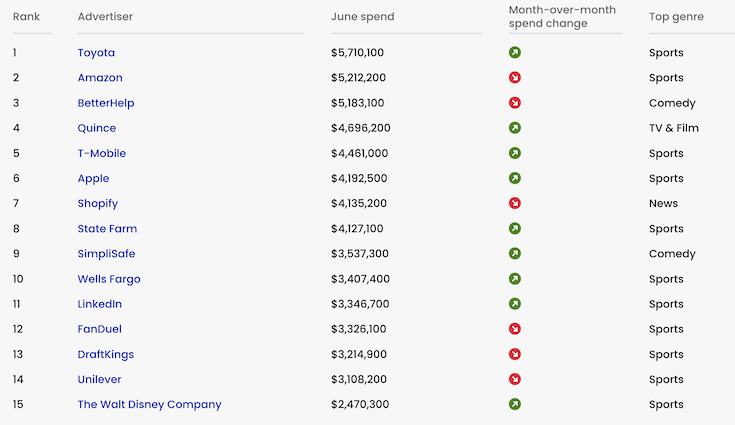Follow the T-Mobile advertiser link
This screenshot has width=735, height=425.
102,153
